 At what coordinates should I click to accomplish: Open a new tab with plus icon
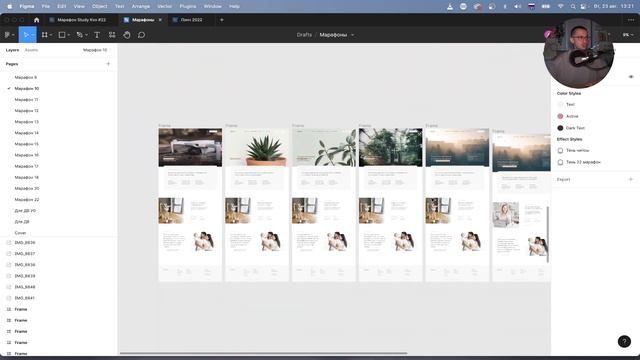222,20
